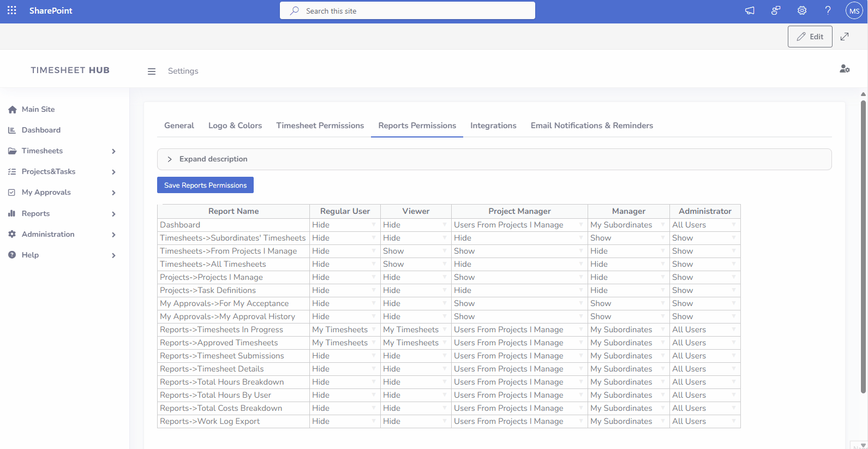The width and height of the screenshot is (868, 449).
Task: Click the megaphone announcements icon
Action: tap(750, 10)
